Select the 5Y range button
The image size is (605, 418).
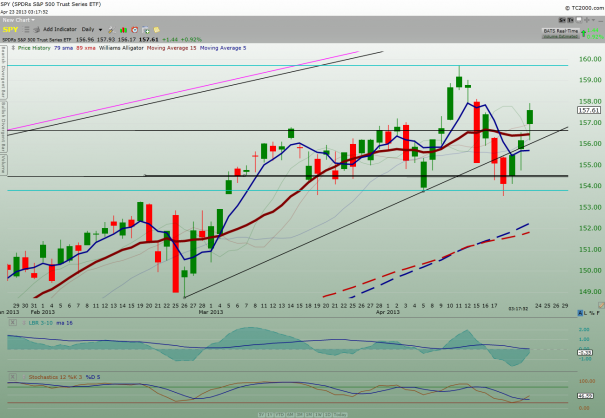coord(261,415)
